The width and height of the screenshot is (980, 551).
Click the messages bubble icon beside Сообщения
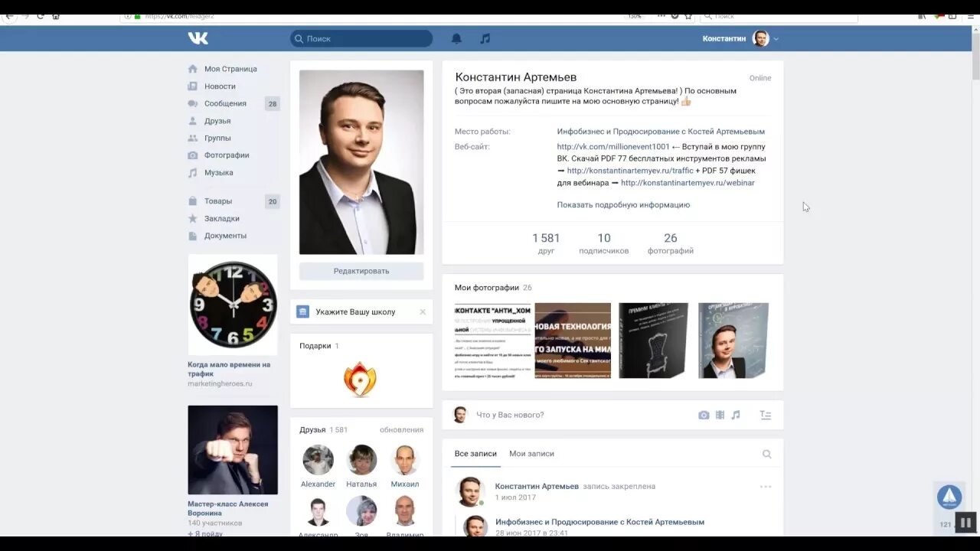pos(193,103)
